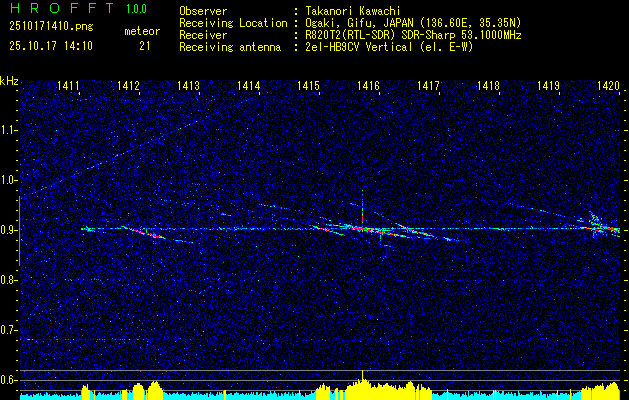This screenshot has height=400, width=629.
Task: Click the meteor count value 21
Action: 145,46
